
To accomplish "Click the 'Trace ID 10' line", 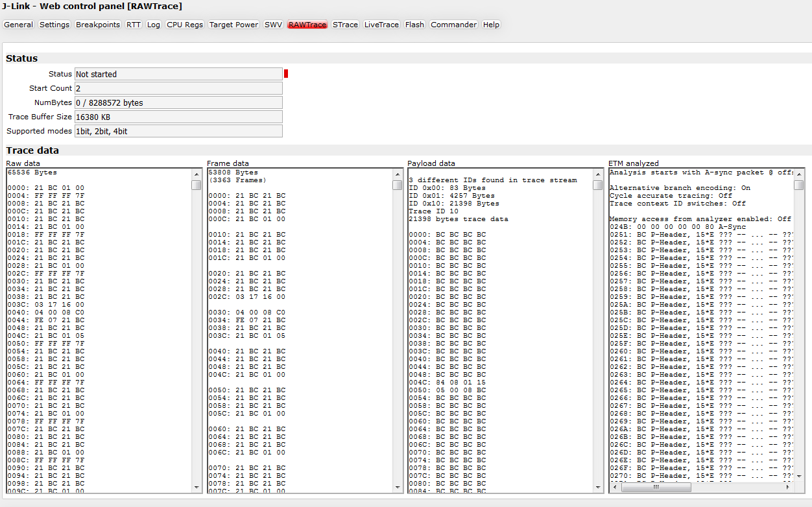I will pyautogui.click(x=434, y=211).
